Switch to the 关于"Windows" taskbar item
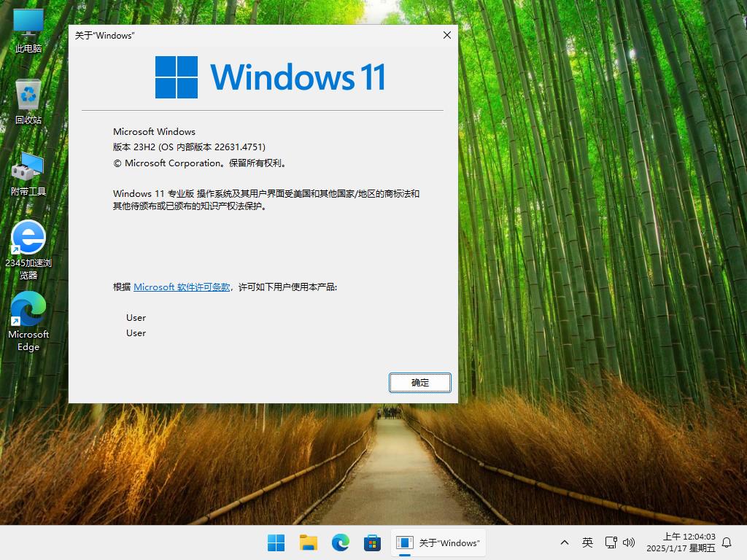747x560 pixels. click(438, 542)
